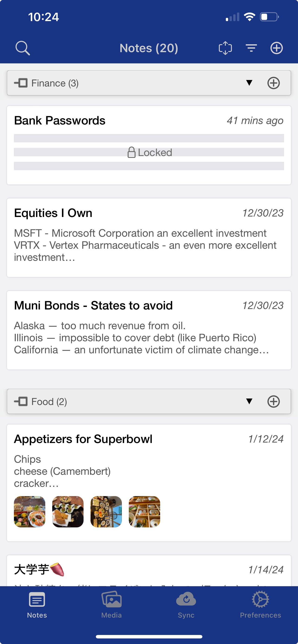
Task: Collapse the Food folder arrow
Action: click(249, 401)
